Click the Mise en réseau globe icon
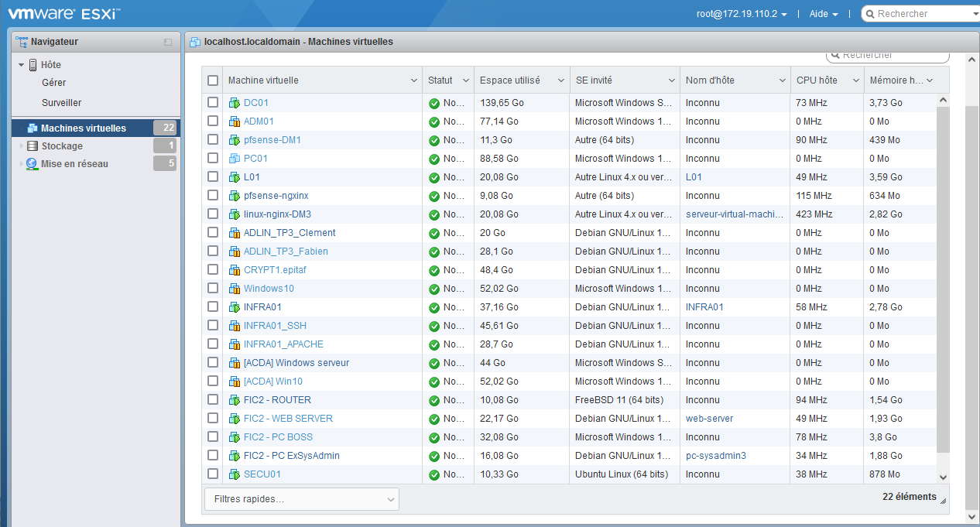 [32, 164]
